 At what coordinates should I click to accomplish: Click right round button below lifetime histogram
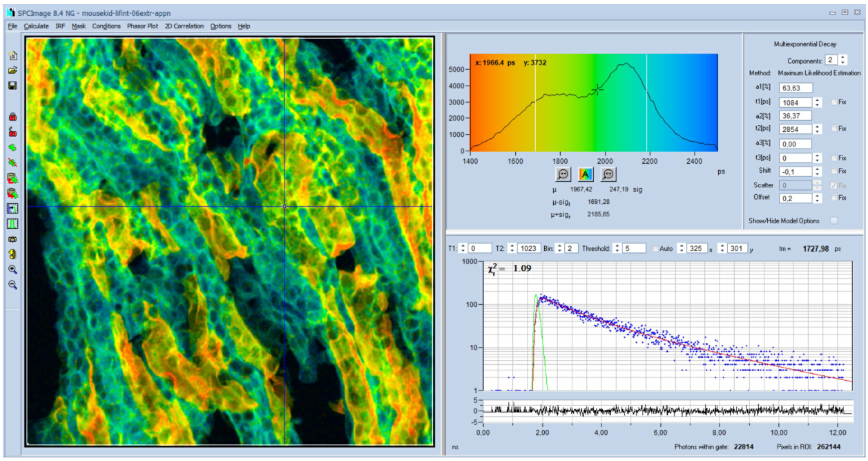click(608, 173)
